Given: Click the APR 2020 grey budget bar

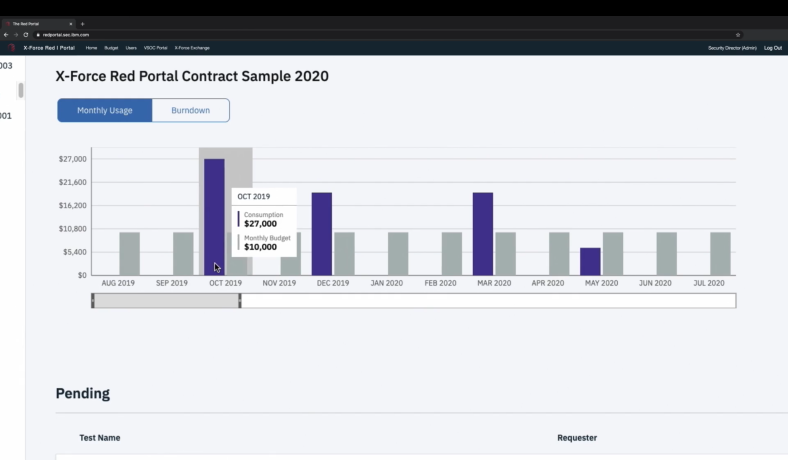Looking at the screenshot, I should pyautogui.click(x=559, y=253).
